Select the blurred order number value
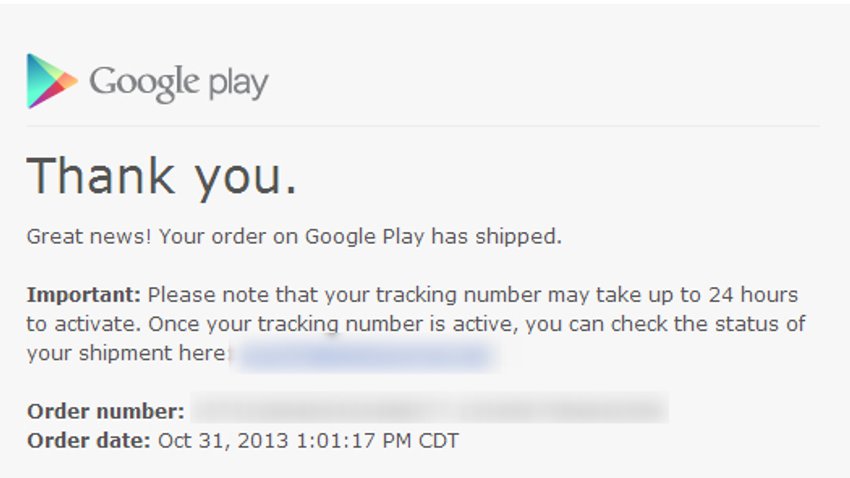This screenshot has width=850, height=478. pyautogui.click(x=429, y=409)
